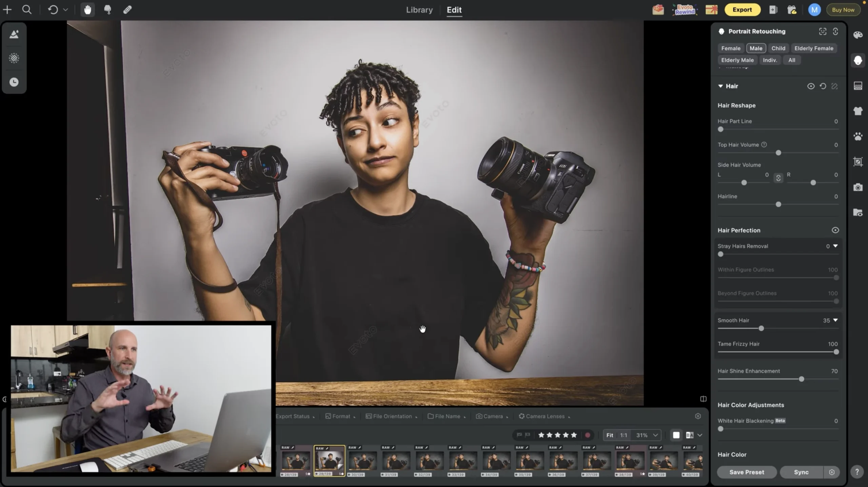This screenshot has width=868, height=487.
Task: Open undo history dropdown arrow
Action: click(65, 10)
